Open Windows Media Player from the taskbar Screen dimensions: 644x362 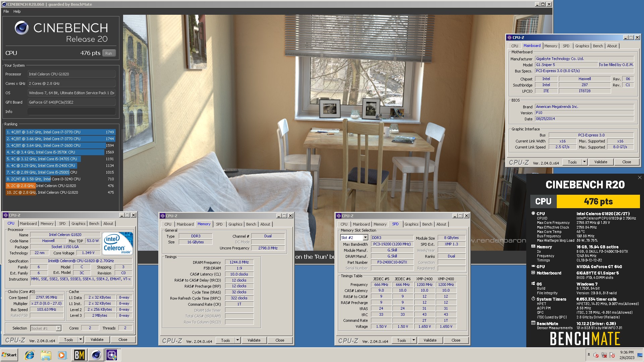click(x=62, y=355)
